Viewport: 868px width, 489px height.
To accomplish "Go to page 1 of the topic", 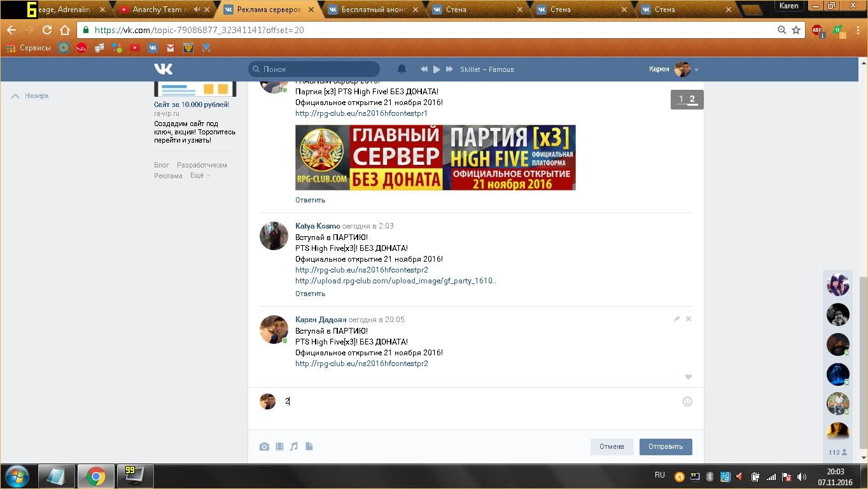I will coord(681,99).
